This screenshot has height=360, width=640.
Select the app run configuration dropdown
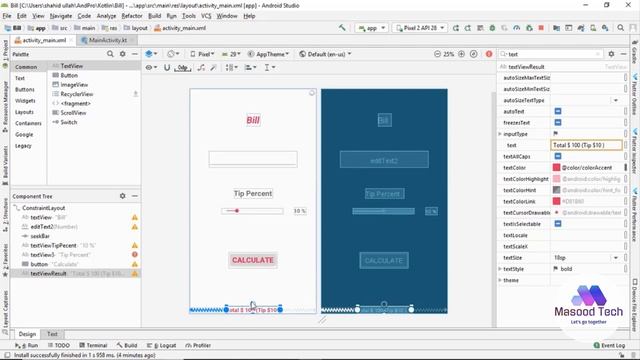(371, 28)
